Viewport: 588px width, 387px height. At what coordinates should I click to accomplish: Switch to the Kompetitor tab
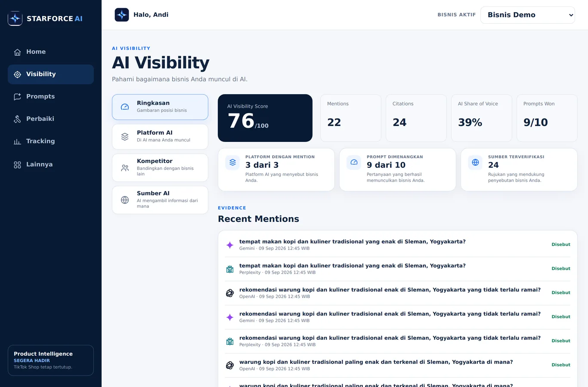tap(160, 168)
